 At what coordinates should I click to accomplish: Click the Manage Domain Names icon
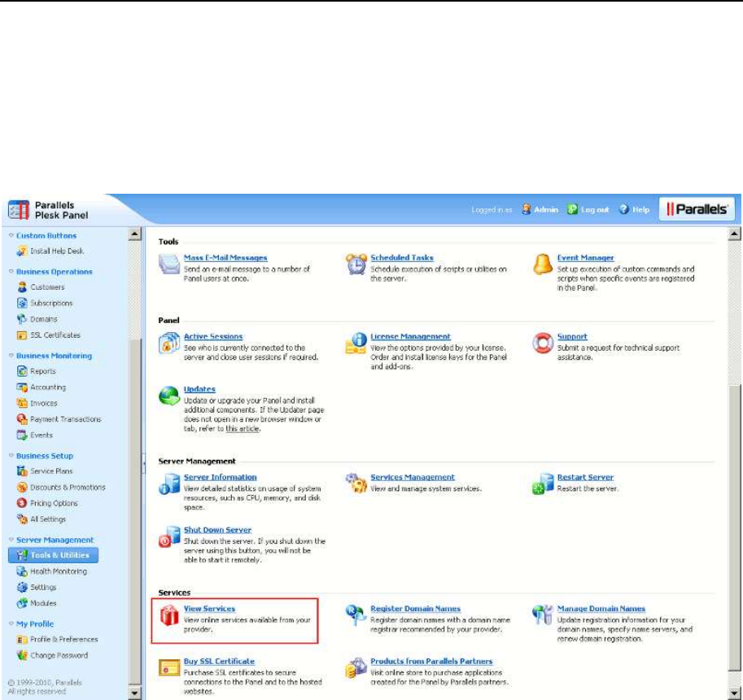point(543,615)
